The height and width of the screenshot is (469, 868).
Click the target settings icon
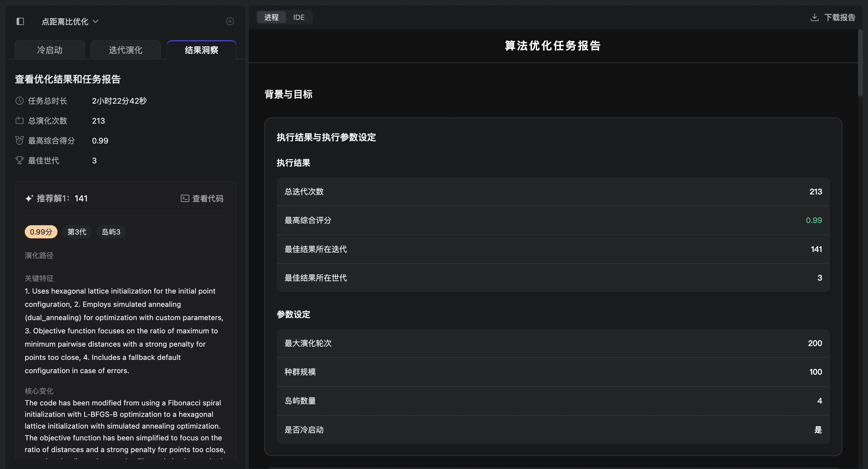(x=230, y=22)
